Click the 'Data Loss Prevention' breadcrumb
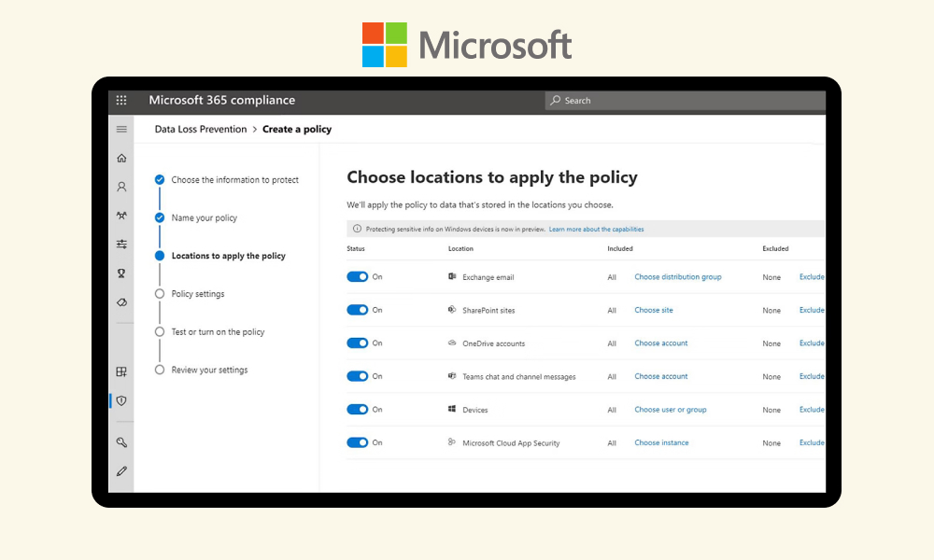This screenshot has width=934, height=560. click(201, 129)
